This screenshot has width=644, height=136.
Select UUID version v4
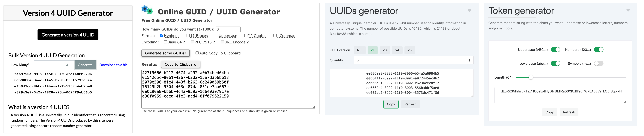[397, 50]
